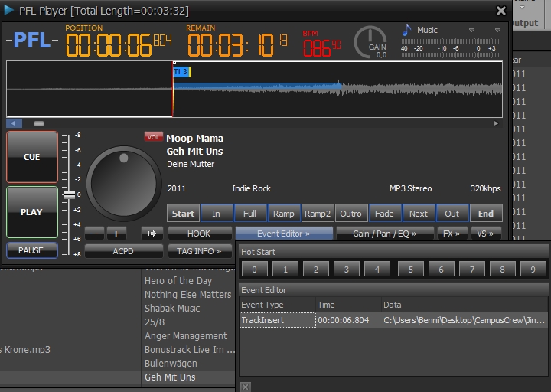Click the music note icon
The image size is (551, 392).
point(406,30)
